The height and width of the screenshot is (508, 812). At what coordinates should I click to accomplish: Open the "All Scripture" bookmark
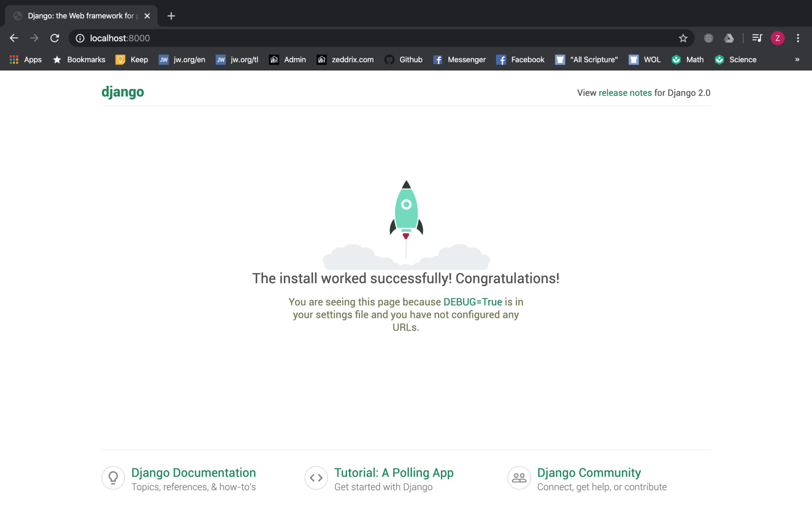[586, 60]
